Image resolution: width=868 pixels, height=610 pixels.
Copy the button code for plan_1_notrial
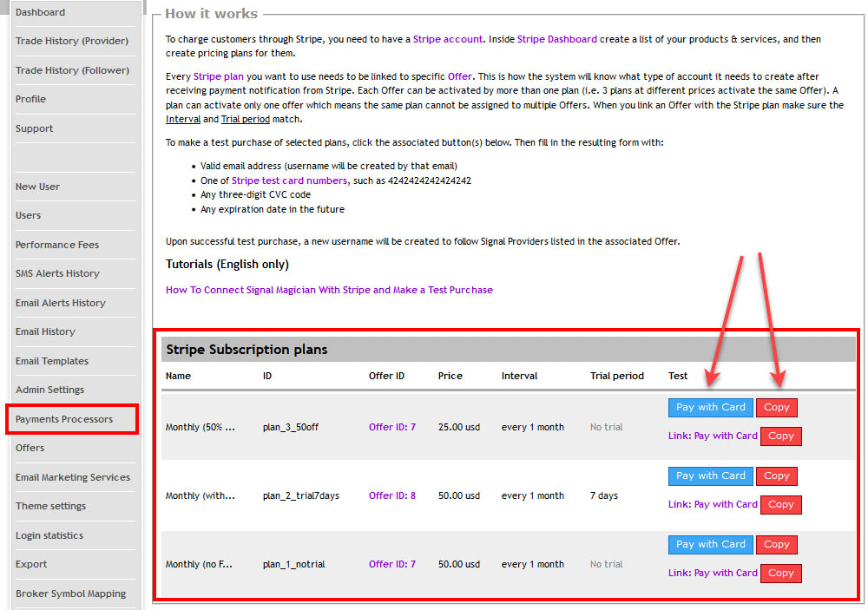coord(776,544)
